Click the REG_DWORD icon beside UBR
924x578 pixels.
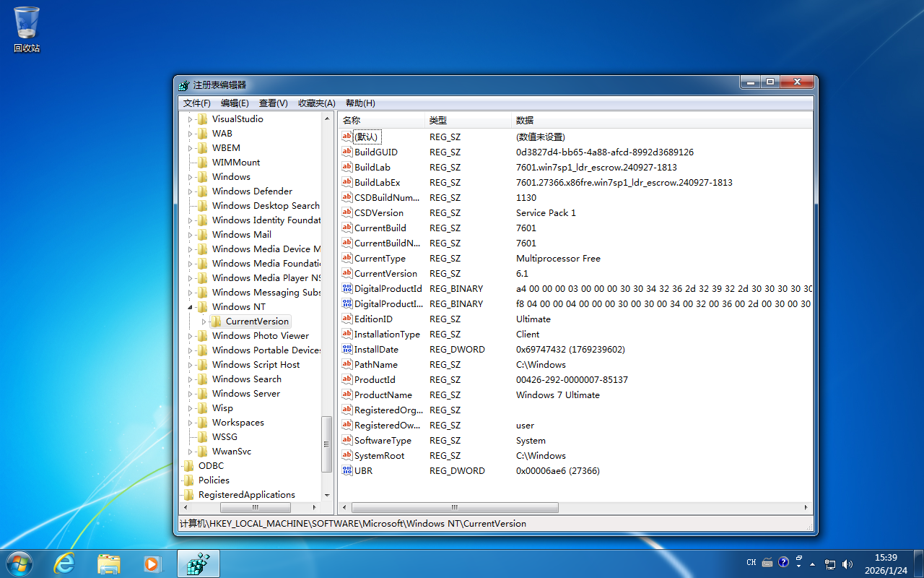(x=346, y=470)
